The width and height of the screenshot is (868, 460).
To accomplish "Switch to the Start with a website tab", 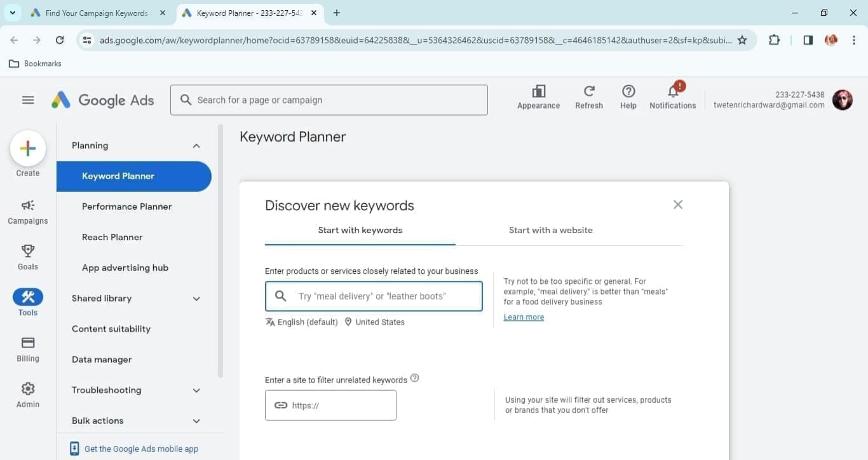I will point(551,230).
